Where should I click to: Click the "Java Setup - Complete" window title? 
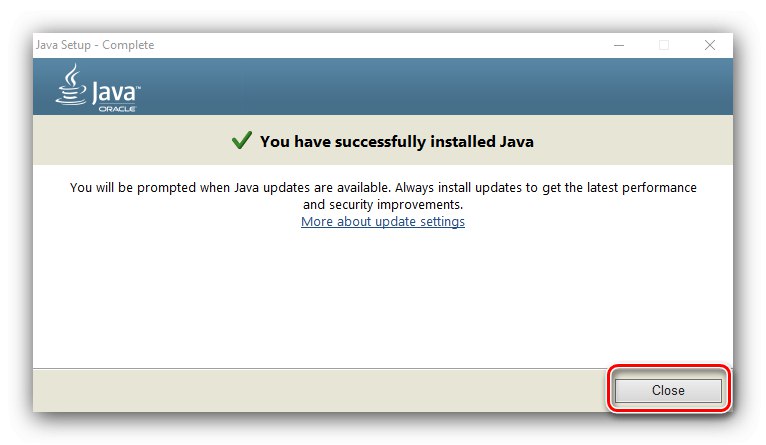click(x=96, y=45)
